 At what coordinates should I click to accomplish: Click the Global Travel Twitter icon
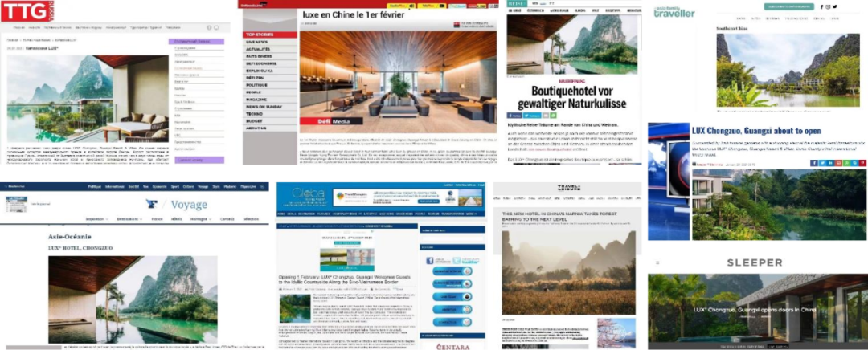point(457,258)
